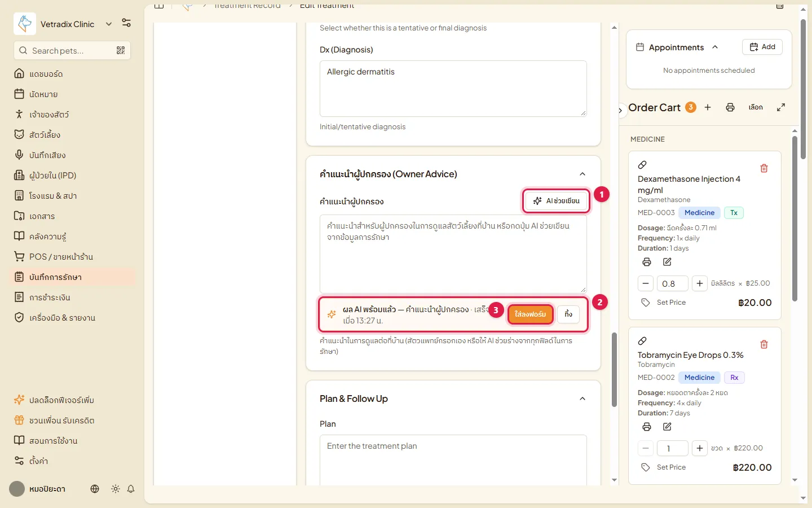812x508 pixels.
Task: Click the Order Cart list scrollbar
Action: click(795, 219)
